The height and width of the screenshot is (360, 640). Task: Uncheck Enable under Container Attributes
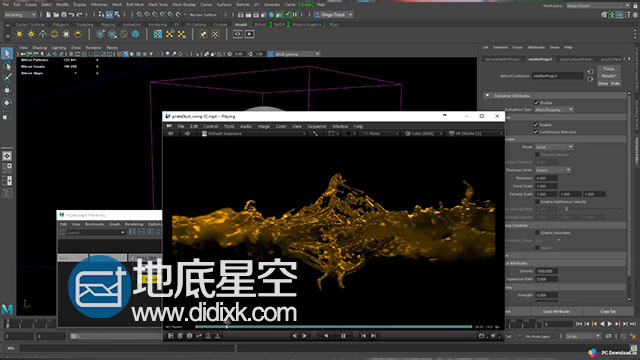click(x=537, y=103)
